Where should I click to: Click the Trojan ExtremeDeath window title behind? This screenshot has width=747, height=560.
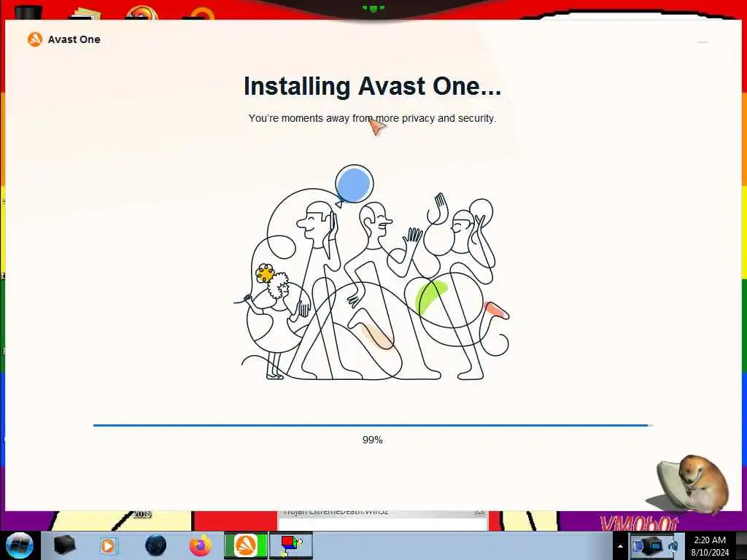336,513
